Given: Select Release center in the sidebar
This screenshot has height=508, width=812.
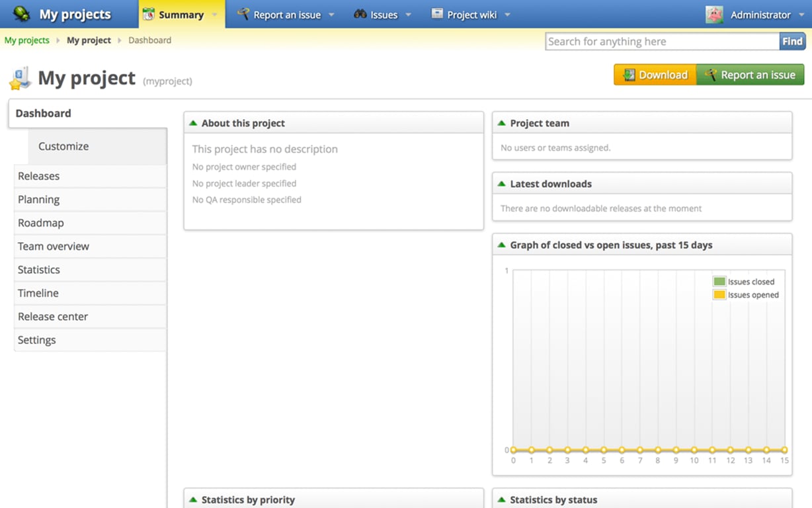Looking at the screenshot, I should point(53,316).
